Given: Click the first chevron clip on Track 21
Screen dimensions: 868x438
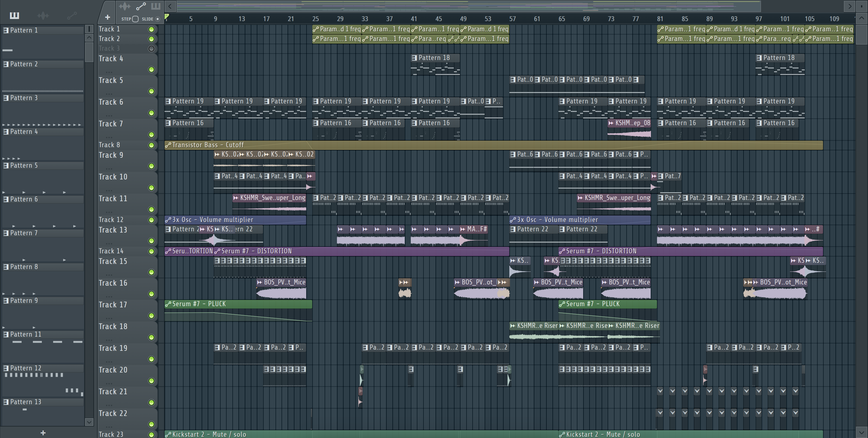Looking at the screenshot, I should [x=660, y=391].
